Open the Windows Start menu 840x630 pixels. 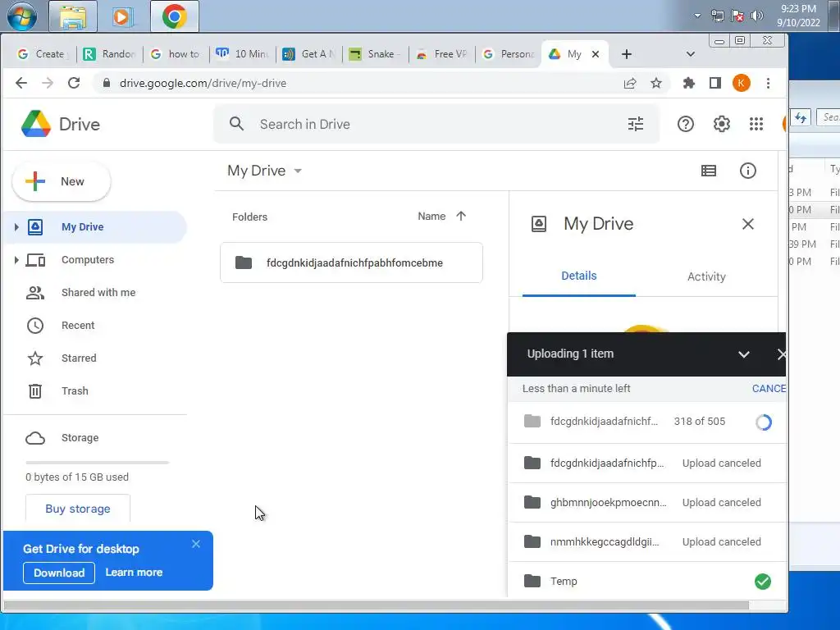pyautogui.click(x=22, y=16)
